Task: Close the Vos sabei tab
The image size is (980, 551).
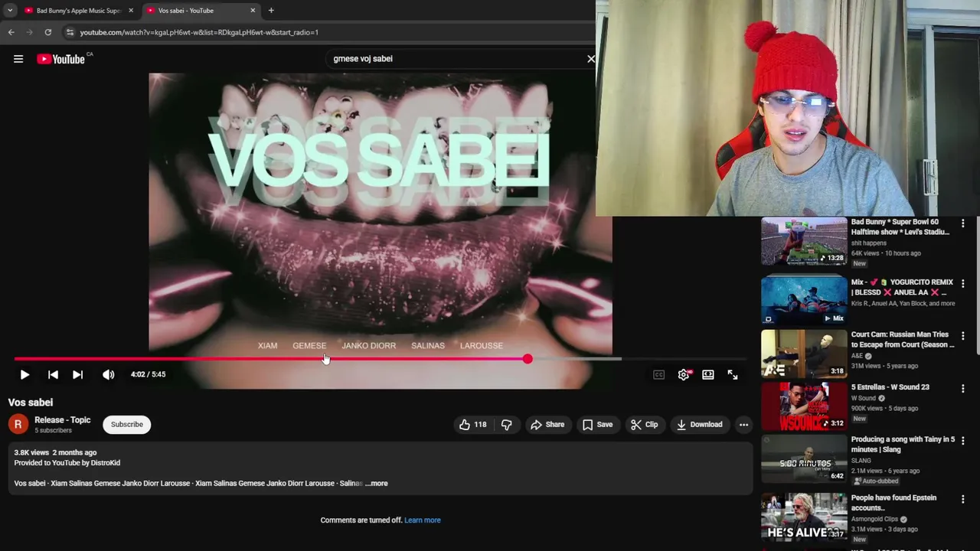Action: 253,11
